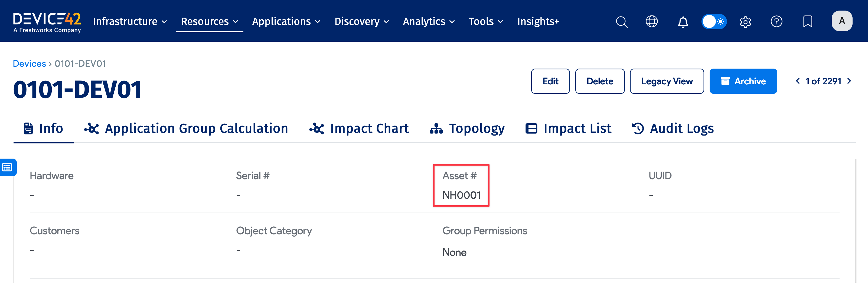Open the bookmarks icon

click(807, 21)
